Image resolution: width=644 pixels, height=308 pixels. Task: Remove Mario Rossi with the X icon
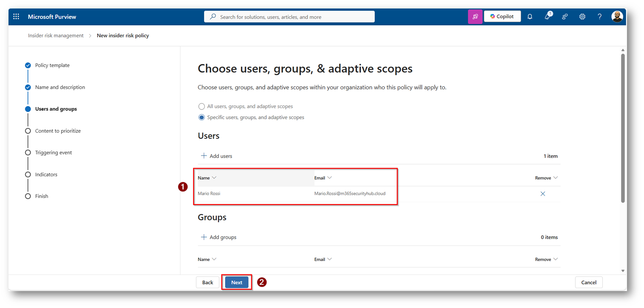point(543,194)
